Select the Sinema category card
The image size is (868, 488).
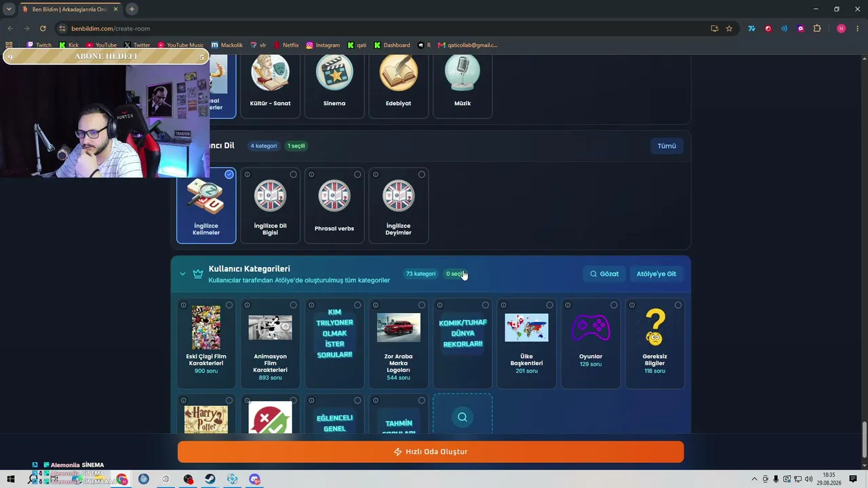point(334,85)
